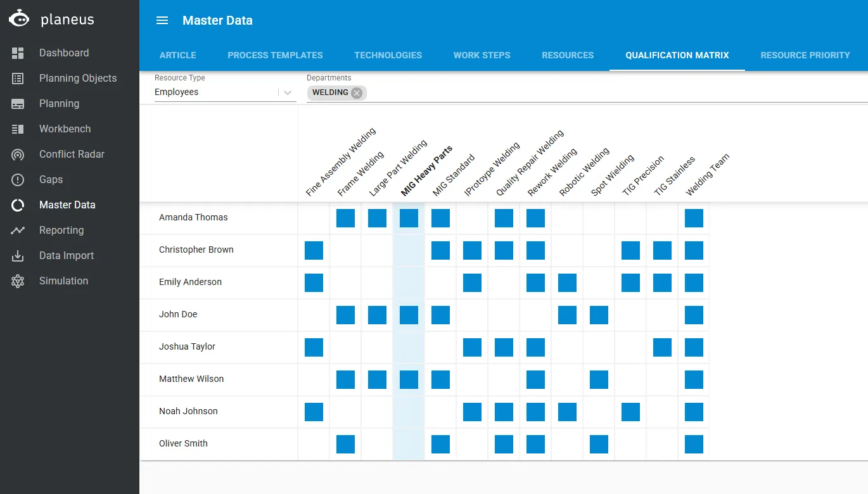Image resolution: width=868 pixels, height=494 pixels.
Task: Toggle Emily Anderson Robotic Welding qualification
Action: (567, 283)
